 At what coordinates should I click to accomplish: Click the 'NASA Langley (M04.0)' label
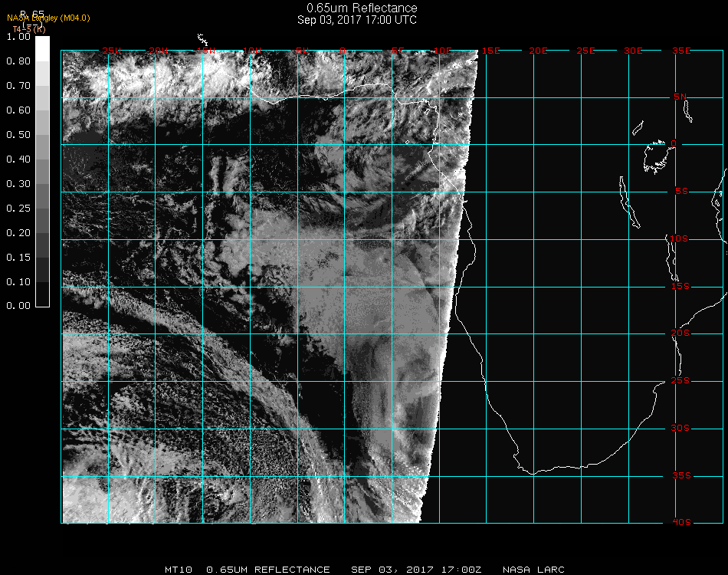(x=48, y=18)
